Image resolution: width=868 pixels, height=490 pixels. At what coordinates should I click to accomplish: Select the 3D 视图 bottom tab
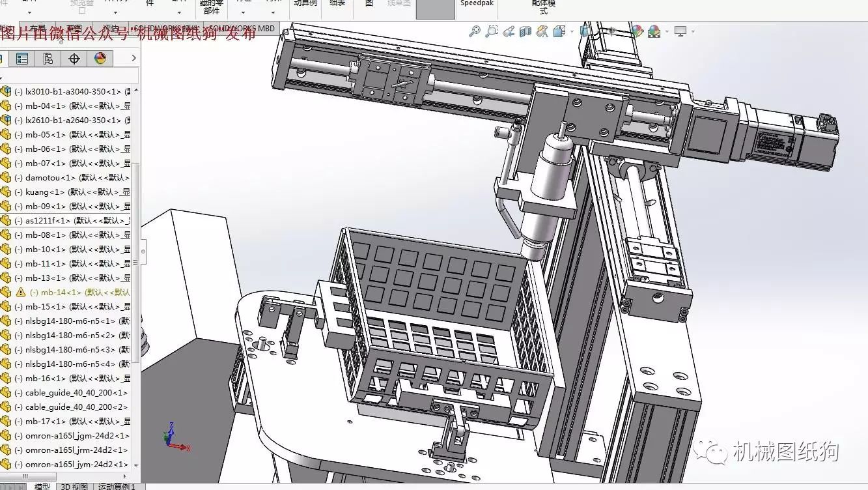point(74,486)
